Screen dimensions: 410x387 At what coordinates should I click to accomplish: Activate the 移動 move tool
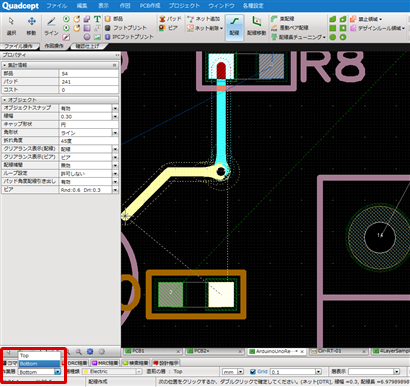tap(31, 26)
